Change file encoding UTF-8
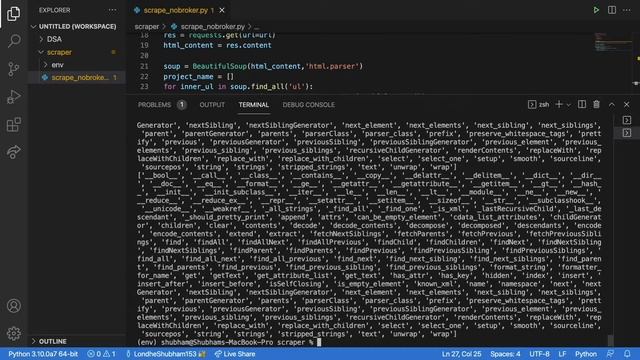The image size is (640, 360). tap(539, 354)
